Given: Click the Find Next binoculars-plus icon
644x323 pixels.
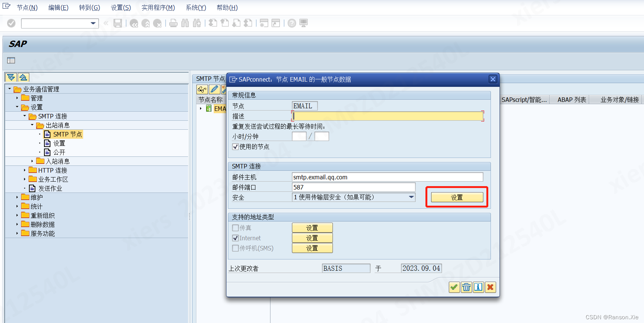Looking at the screenshot, I should pyautogui.click(x=197, y=23).
